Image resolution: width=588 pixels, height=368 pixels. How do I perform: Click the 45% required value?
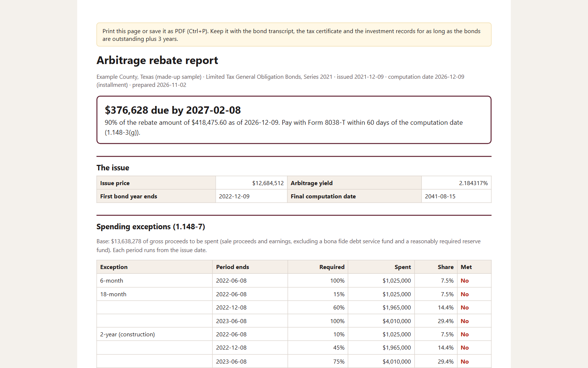(339, 347)
